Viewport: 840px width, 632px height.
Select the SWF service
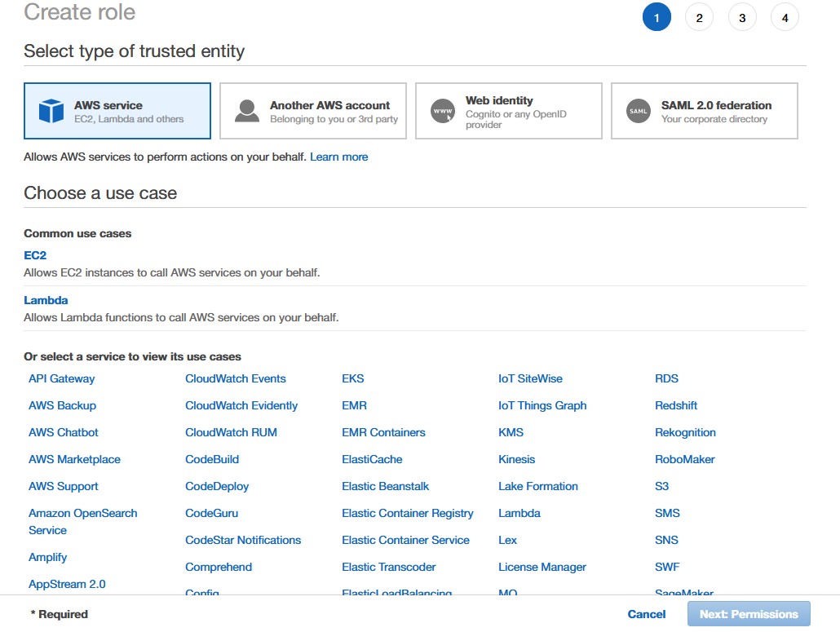pyautogui.click(x=667, y=567)
